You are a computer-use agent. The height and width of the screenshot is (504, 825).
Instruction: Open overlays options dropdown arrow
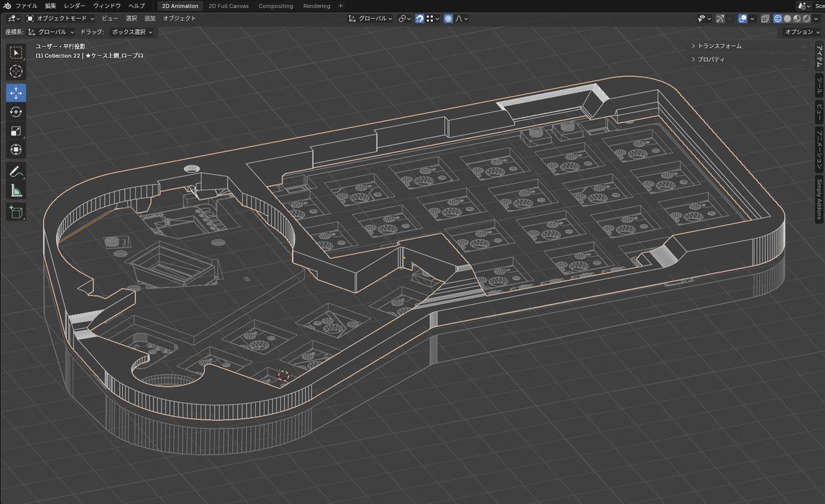pos(752,19)
